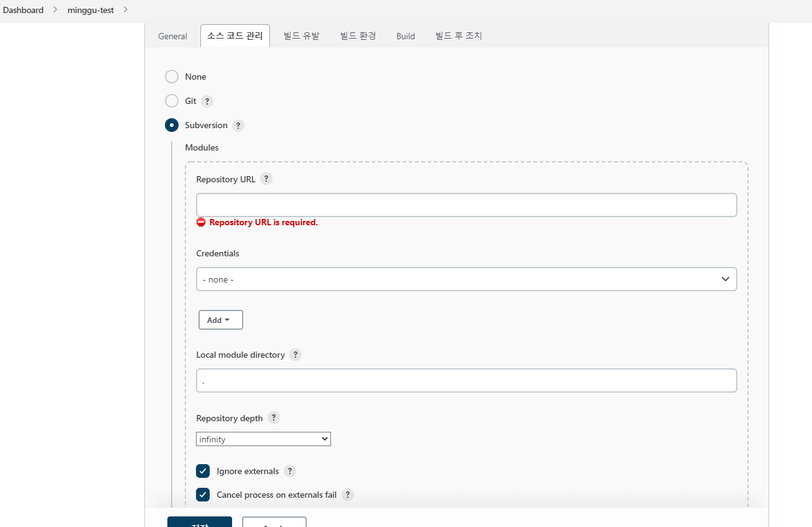
Task: Switch to the 소스 코드 관리 tab
Action: (235, 35)
